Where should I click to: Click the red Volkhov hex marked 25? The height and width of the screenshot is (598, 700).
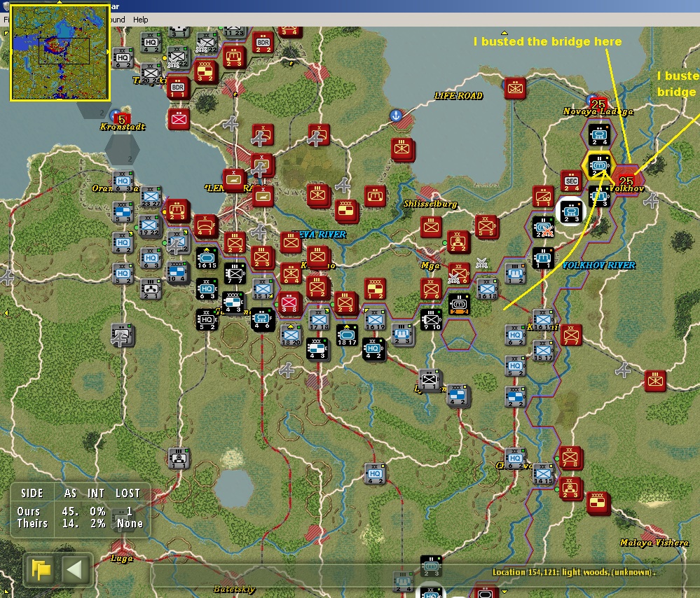point(626,180)
